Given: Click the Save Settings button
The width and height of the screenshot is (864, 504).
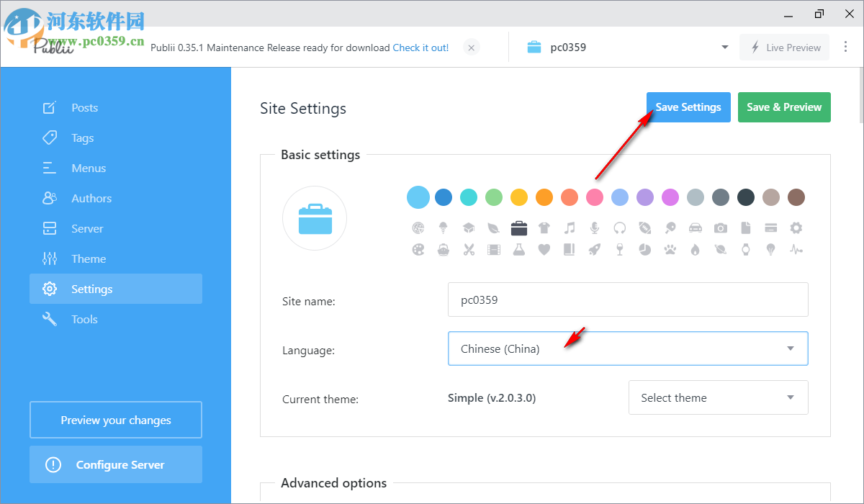Looking at the screenshot, I should 688,107.
